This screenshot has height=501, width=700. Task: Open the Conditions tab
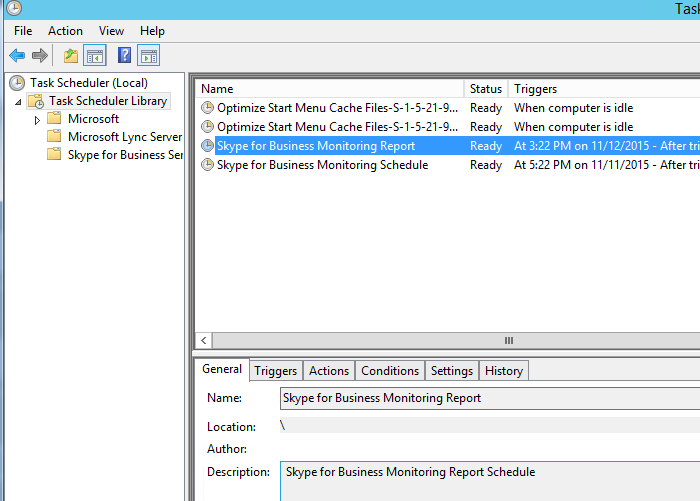pyautogui.click(x=389, y=371)
